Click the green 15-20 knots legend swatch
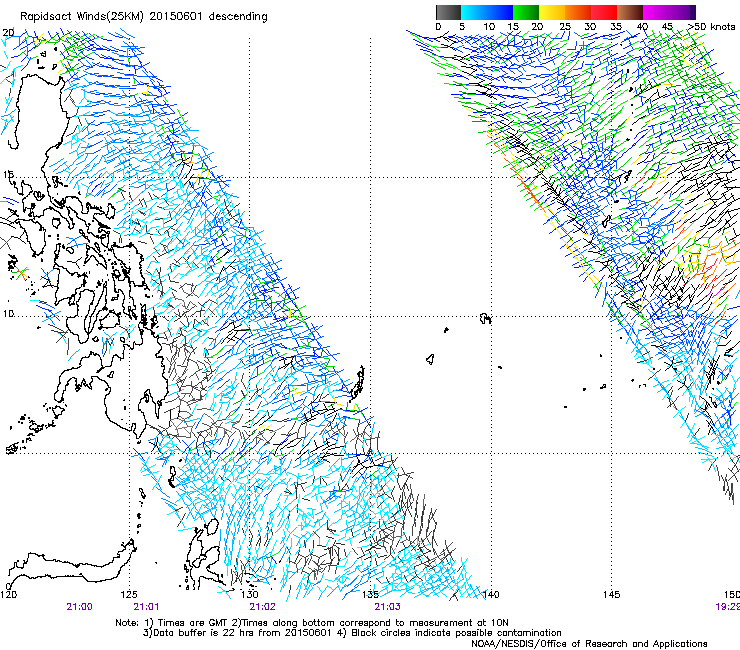This screenshot has width=740, height=650. pos(526,12)
